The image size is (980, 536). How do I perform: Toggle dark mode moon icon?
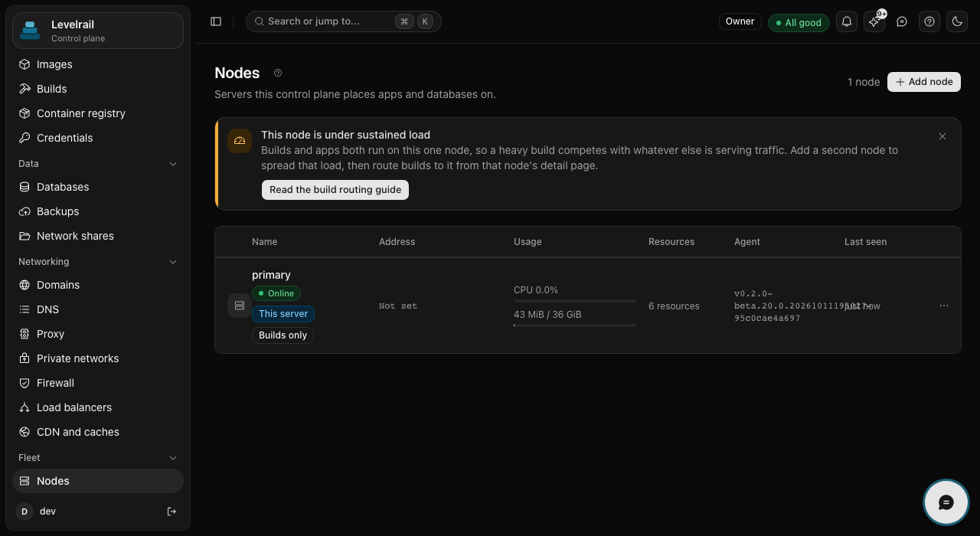tap(957, 21)
